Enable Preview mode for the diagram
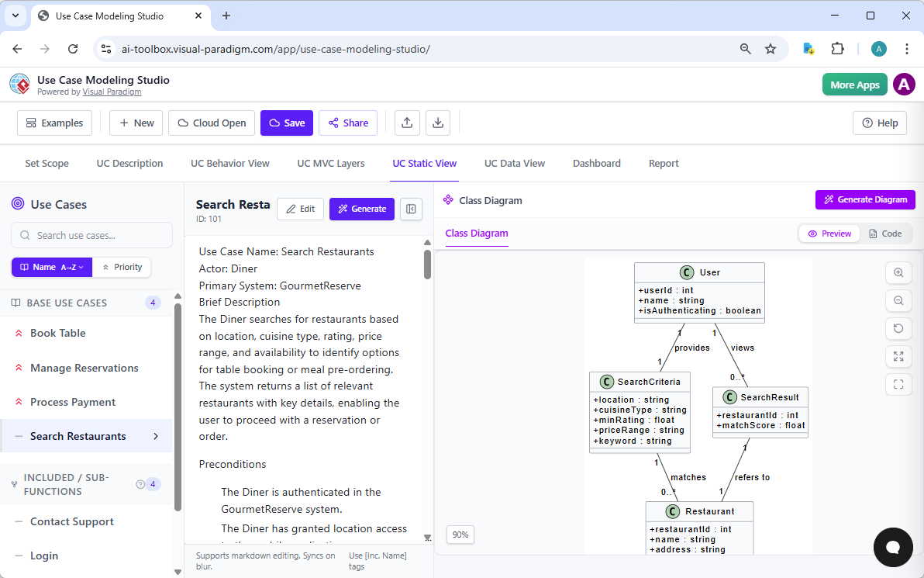Viewport: 924px width, 578px height. click(x=829, y=233)
